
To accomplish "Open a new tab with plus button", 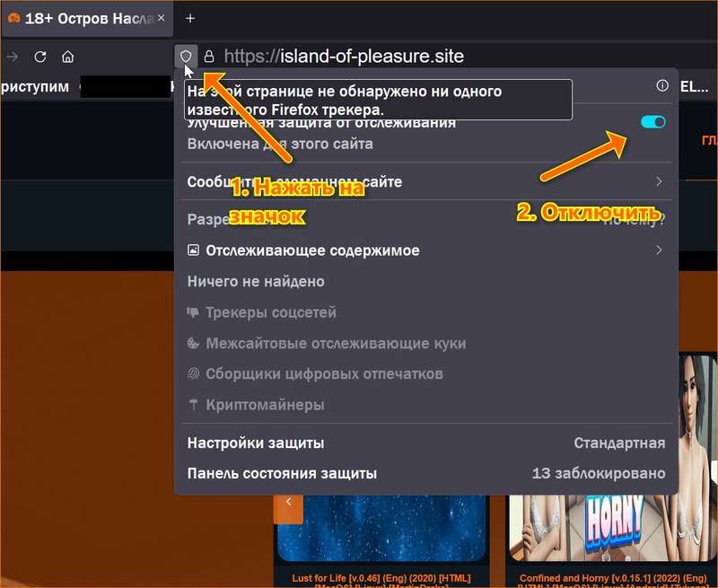I will pyautogui.click(x=190, y=18).
